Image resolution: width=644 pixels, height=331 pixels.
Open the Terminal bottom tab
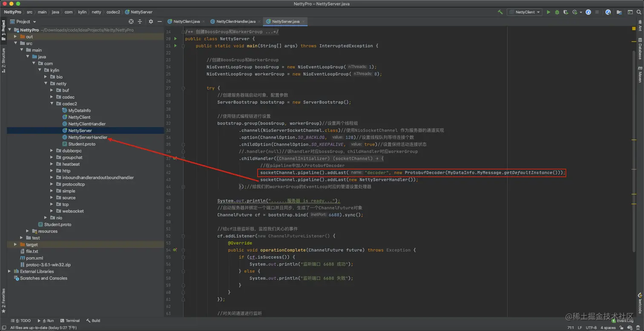70,321
